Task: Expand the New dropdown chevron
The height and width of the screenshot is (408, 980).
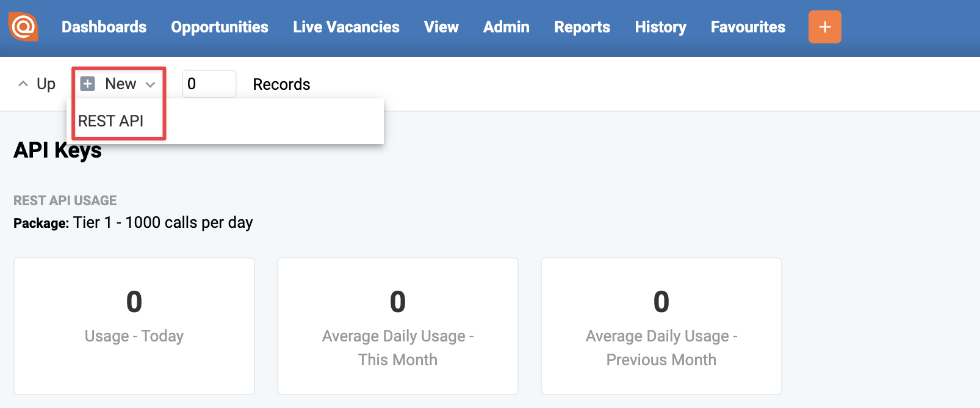Action: (151, 84)
